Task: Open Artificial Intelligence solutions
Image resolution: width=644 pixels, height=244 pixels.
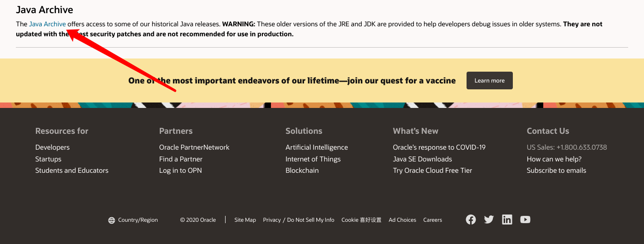Action: point(316,147)
